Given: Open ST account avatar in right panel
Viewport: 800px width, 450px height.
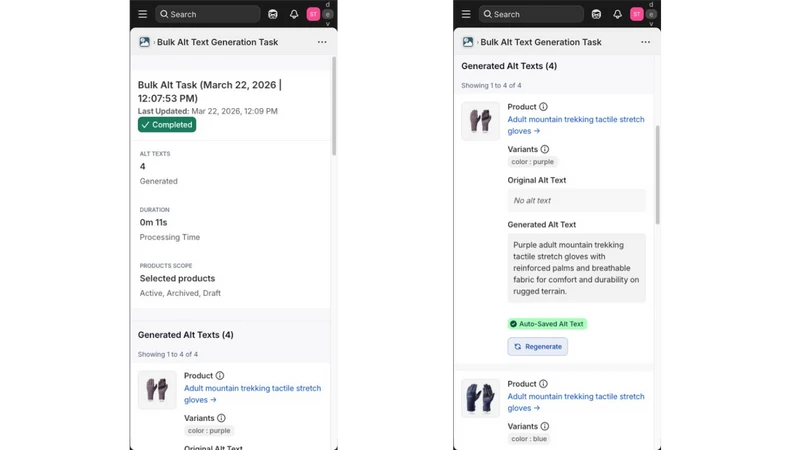Looking at the screenshot, I should coord(637,14).
